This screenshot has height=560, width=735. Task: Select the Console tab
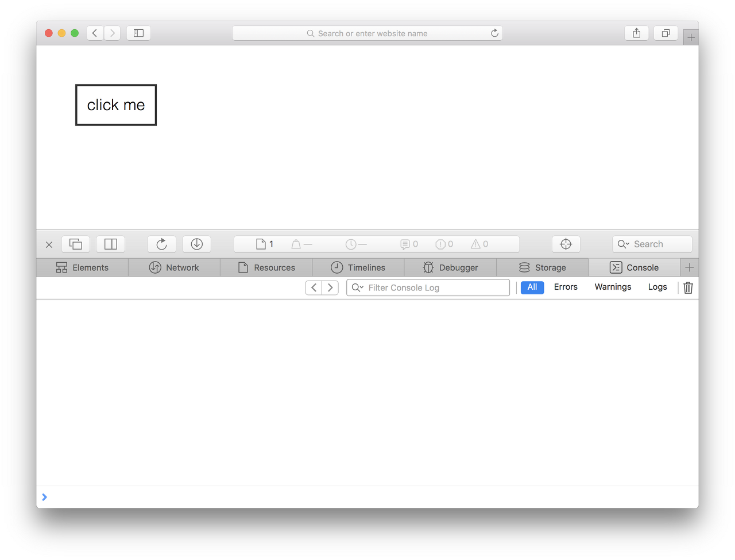pyautogui.click(x=635, y=267)
